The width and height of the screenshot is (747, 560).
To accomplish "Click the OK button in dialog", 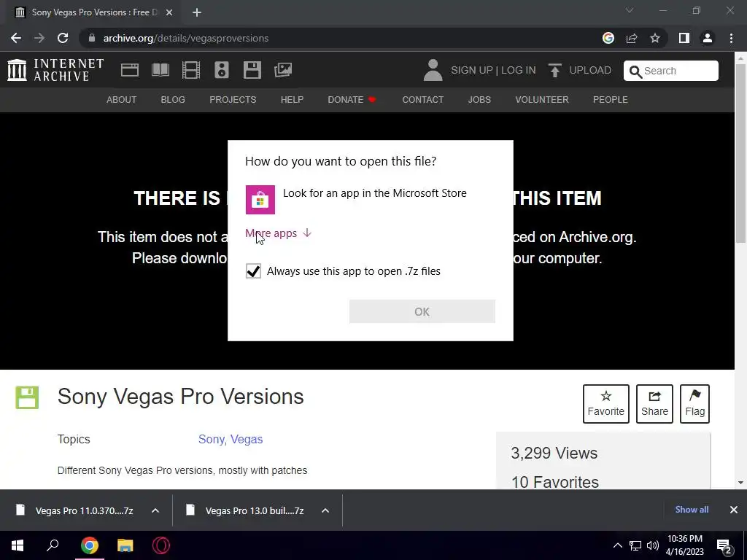I will click(422, 311).
